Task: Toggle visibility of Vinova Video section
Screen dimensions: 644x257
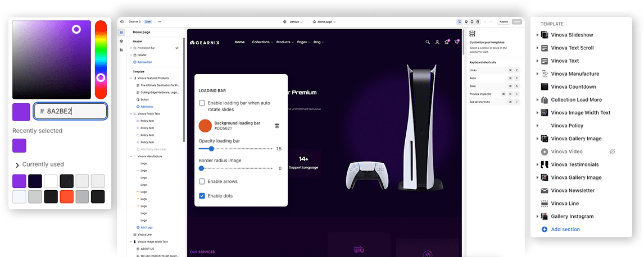Action: tap(613, 152)
